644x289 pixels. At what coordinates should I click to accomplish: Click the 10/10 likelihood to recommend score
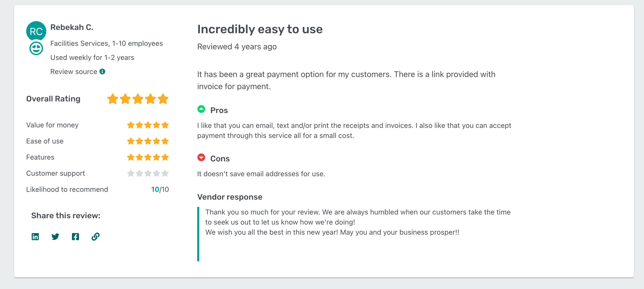click(159, 189)
